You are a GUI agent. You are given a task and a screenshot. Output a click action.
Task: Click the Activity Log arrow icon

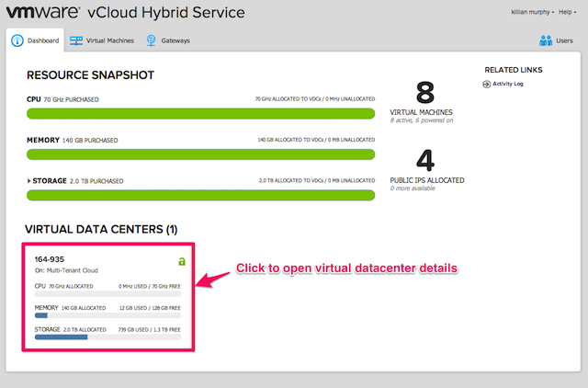click(x=486, y=84)
